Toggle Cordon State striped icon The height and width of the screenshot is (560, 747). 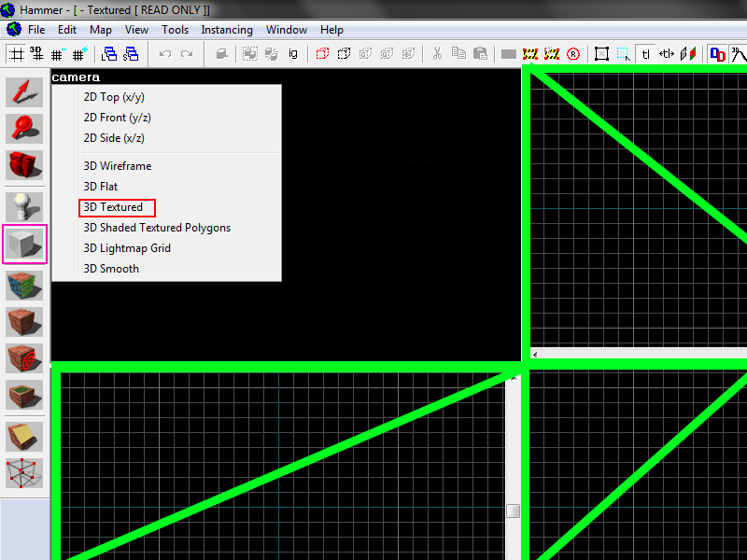point(530,54)
